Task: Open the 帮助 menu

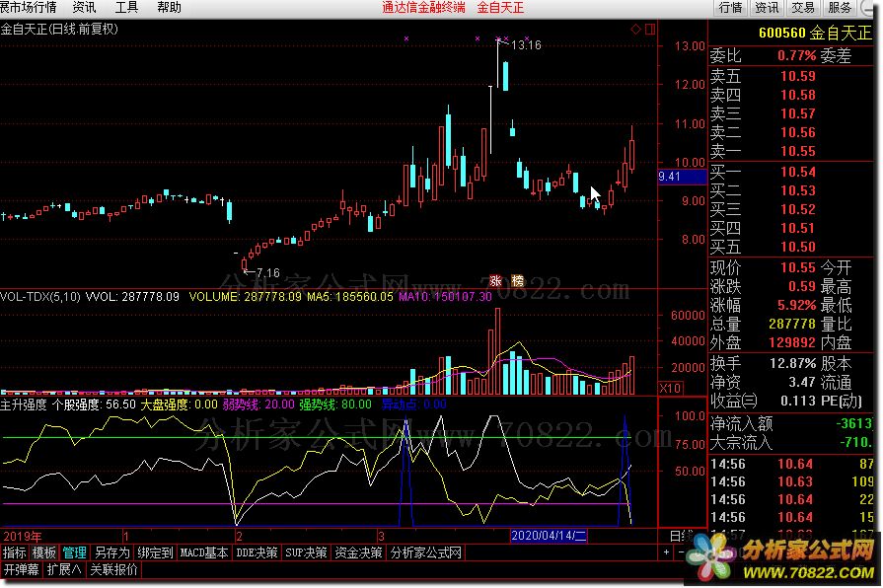Action: pyautogui.click(x=169, y=7)
